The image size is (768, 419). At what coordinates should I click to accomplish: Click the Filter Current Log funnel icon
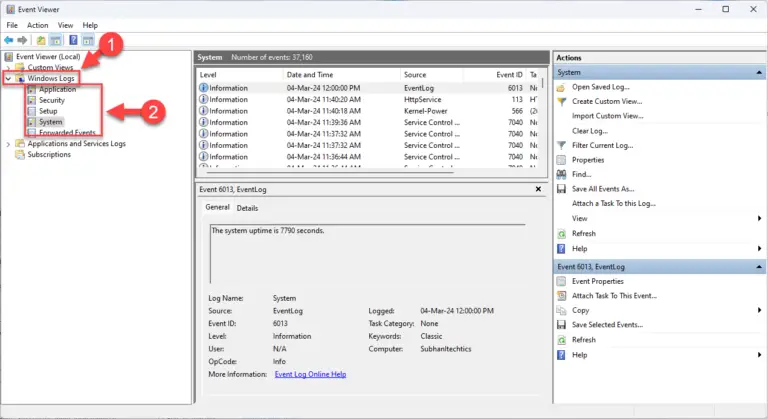pyautogui.click(x=562, y=145)
